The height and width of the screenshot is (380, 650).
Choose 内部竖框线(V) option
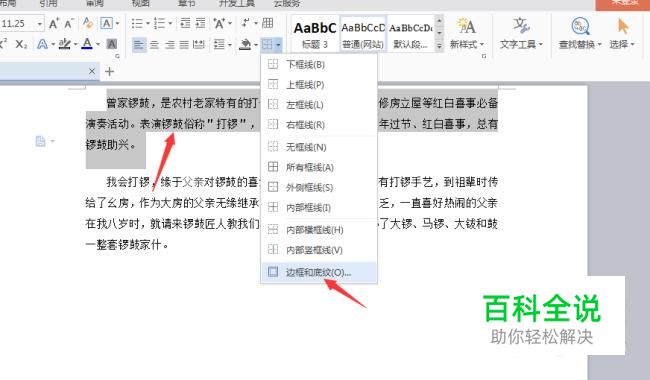coord(319,249)
